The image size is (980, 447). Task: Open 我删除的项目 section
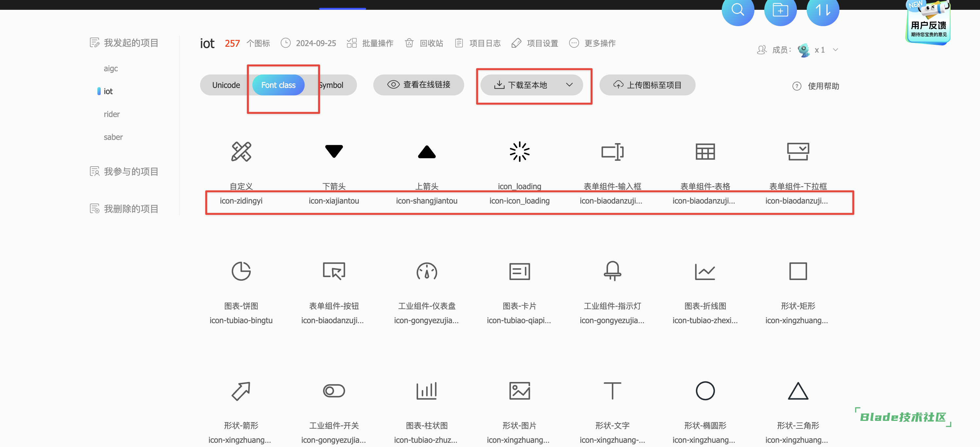point(124,208)
